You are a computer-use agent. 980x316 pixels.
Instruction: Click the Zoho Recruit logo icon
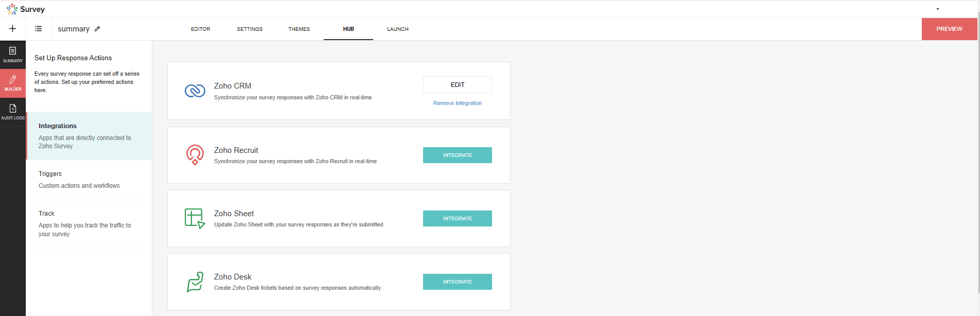(x=195, y=154)
